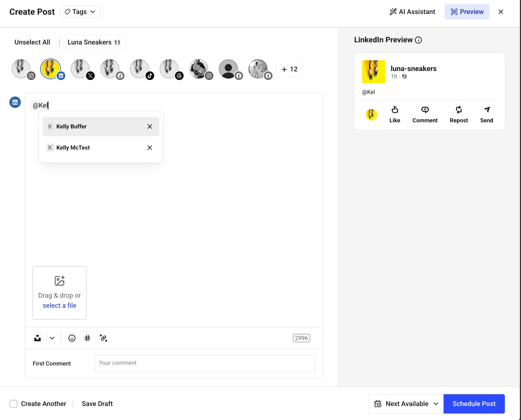
Task: Toggle the Preview panel
Action: [x=467, y=11]
